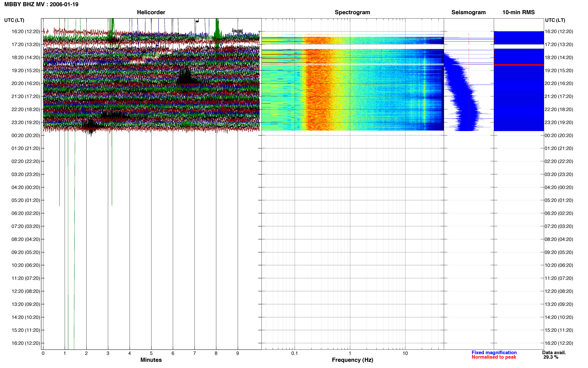Viewport: 588px width, 368px height.
Task: Click left axis label '07:20 (03:20)'
Action: click(x=26, y=226)
